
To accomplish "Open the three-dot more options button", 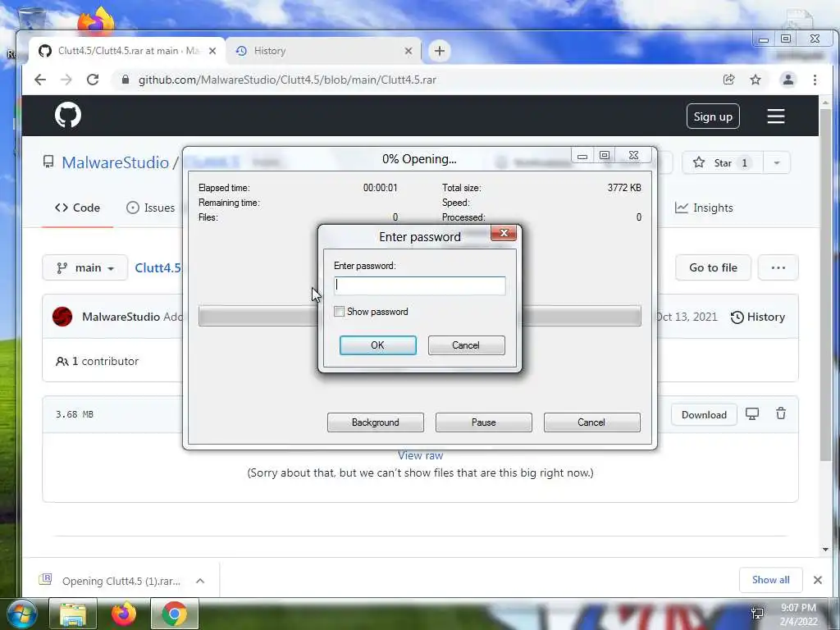I will [778, 268].
